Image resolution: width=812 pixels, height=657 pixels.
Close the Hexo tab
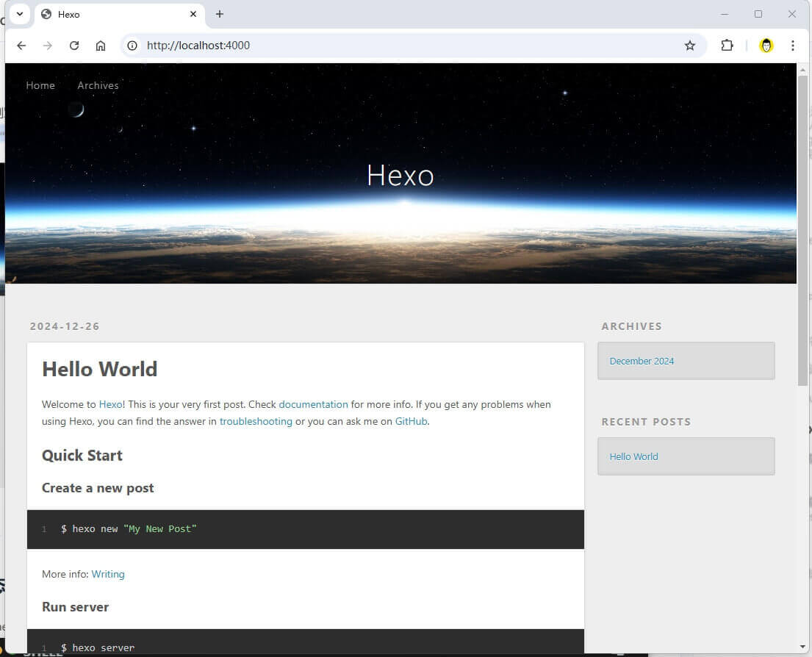point(194,14)
